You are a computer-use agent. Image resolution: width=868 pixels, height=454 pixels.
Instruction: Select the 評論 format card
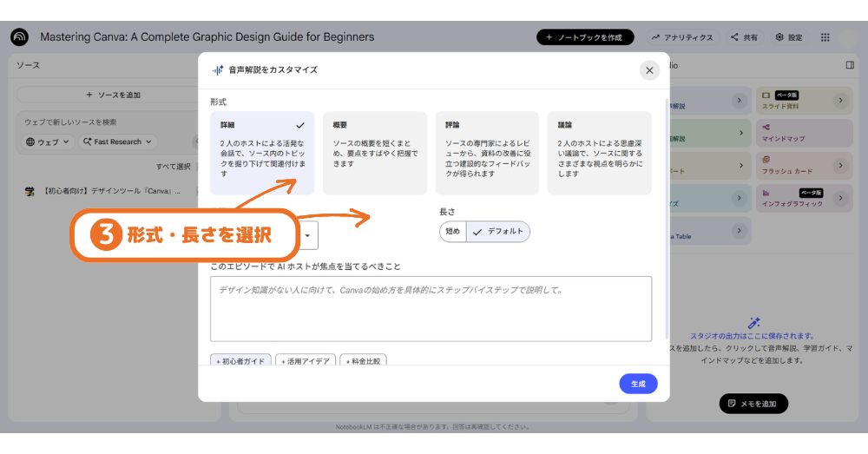point(487,153)
